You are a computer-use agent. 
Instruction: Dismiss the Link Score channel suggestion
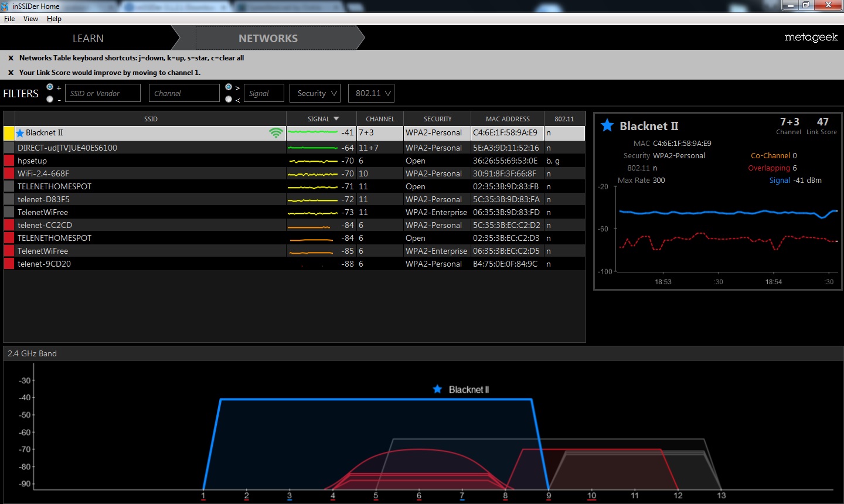tap(11, 73)
